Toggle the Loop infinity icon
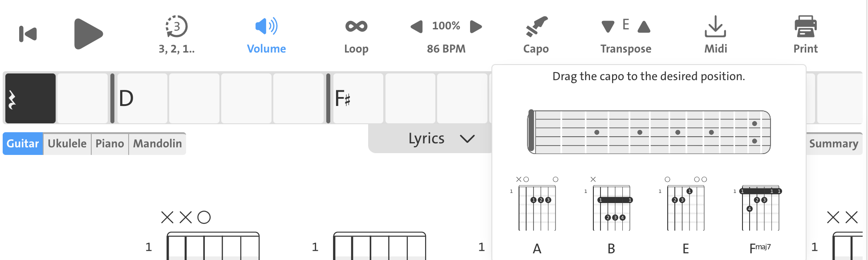This screenshot has width=868, height=260. tap(356, 27)
